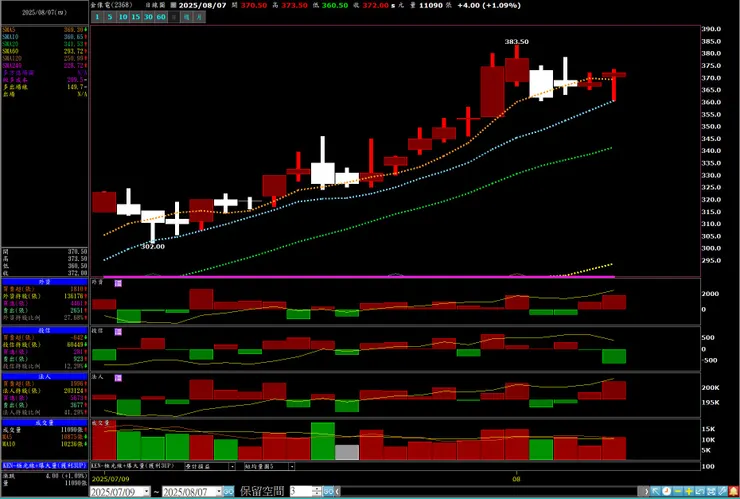Select the weekly (週) chart button
Screen dimensions: 740x499
point(186,17)
